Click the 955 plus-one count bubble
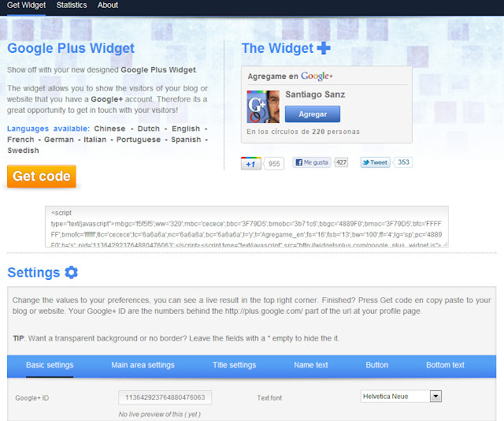 [x=274, y=163]
